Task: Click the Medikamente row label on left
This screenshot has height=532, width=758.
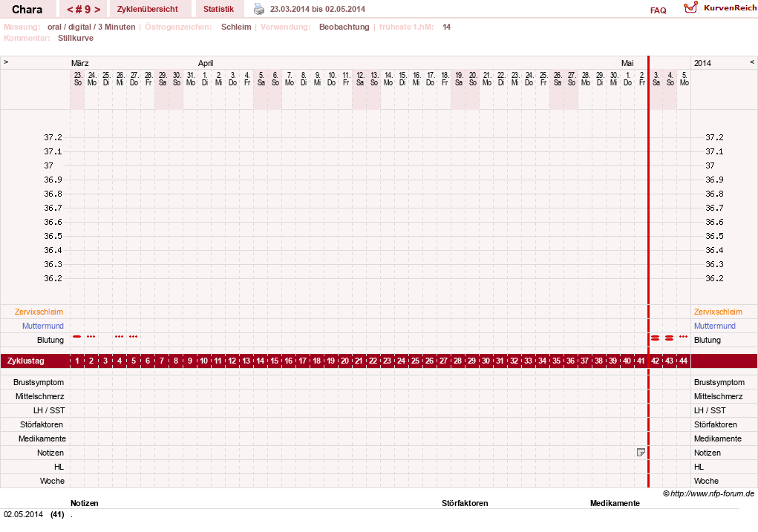Action: [42, 439]
